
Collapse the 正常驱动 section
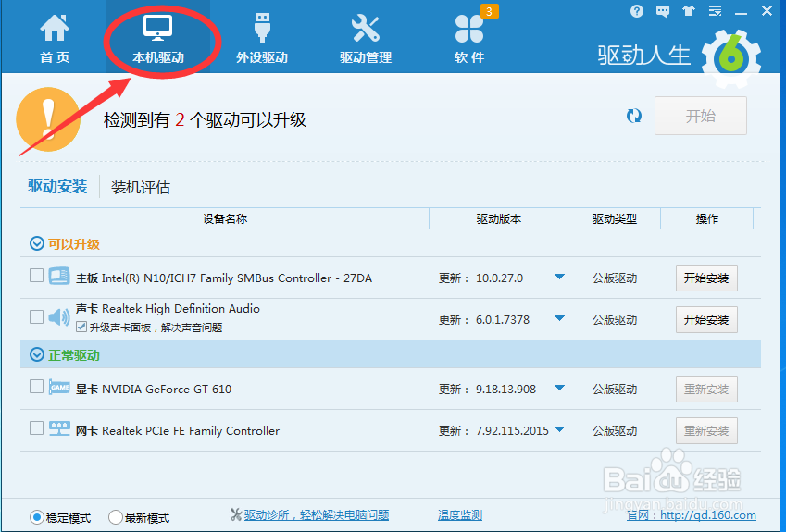click(37, 355)
